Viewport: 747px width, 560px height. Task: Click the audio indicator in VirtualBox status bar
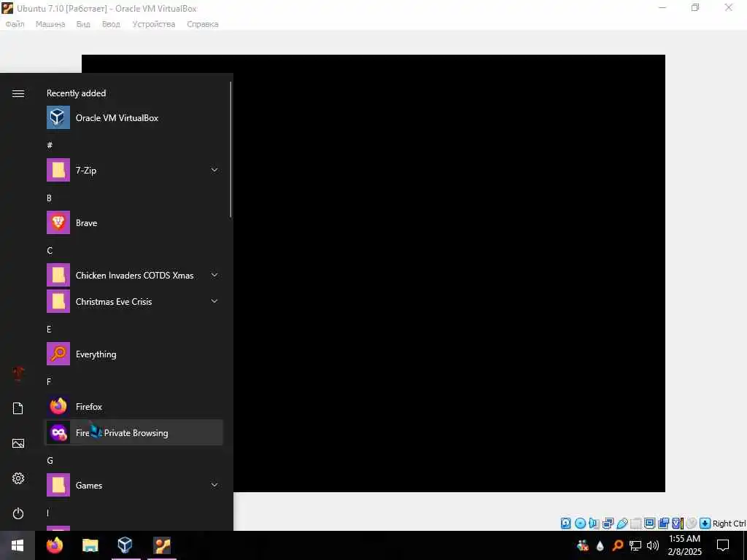594,524
